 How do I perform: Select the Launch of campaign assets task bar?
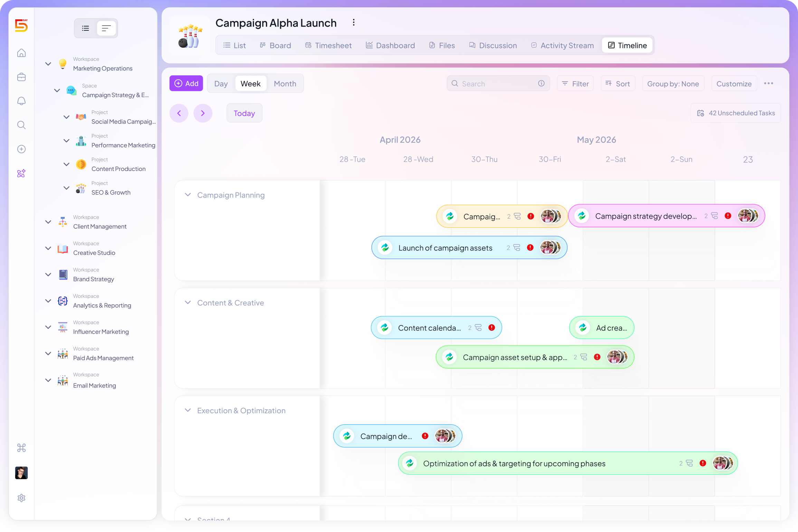tap(469, 247)
